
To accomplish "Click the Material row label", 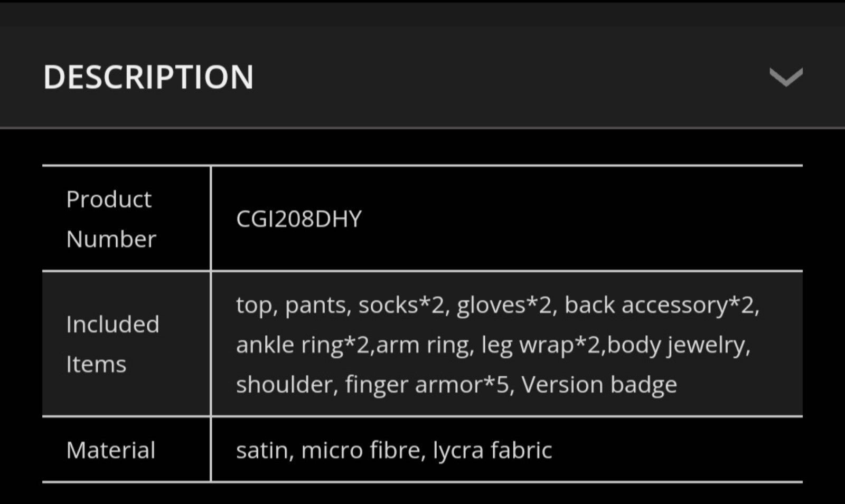I will (111, 450).
